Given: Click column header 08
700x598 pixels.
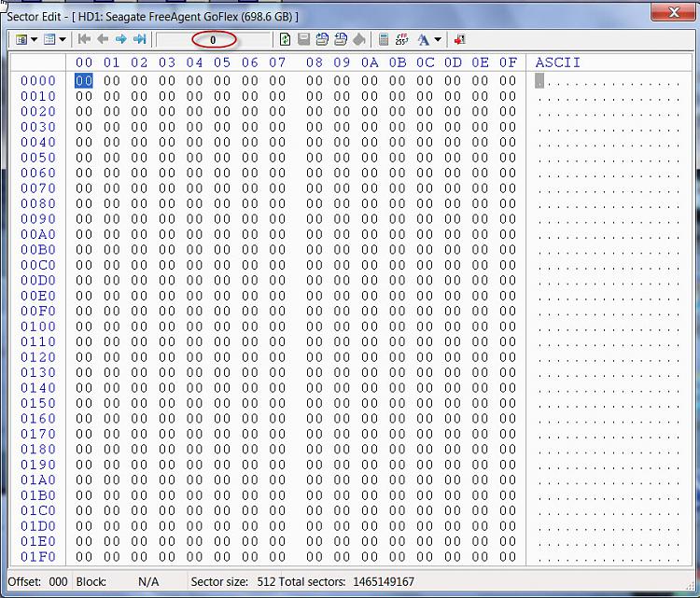Looking at the screenshot, I should [x=315, y=63].
